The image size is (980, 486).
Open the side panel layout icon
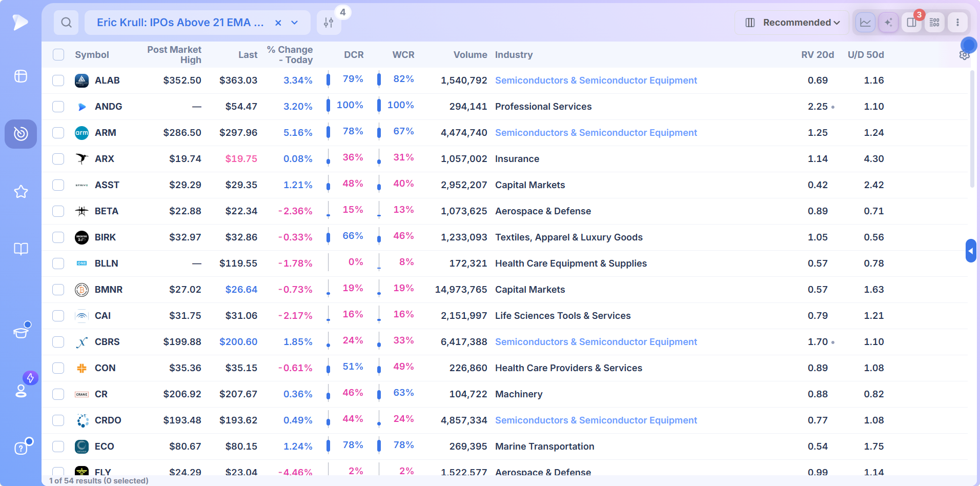pos(911,23)
